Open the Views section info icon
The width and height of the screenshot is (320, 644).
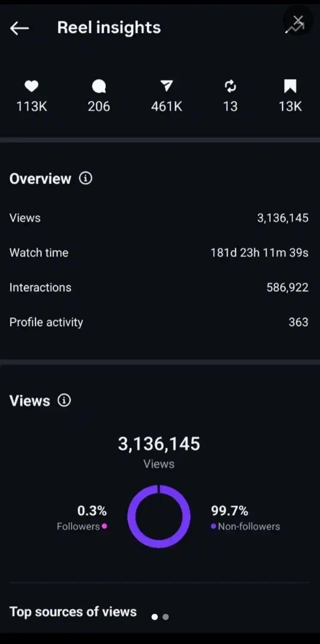point(64,401)
